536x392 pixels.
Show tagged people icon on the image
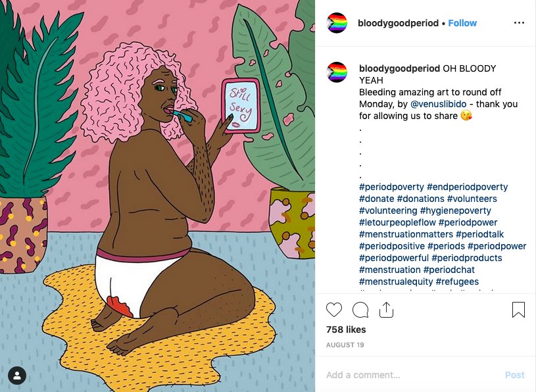click(16, 376)
